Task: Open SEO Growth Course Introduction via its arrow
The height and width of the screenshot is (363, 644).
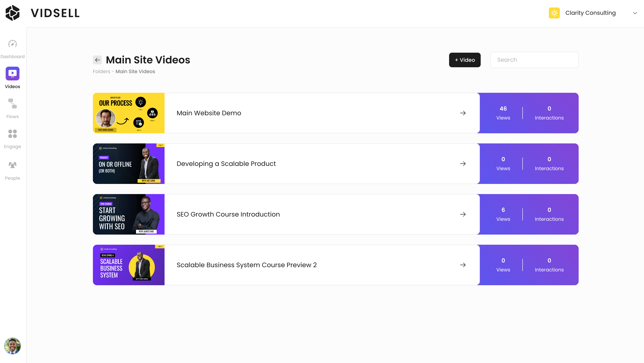Action: tap(463, 214)
